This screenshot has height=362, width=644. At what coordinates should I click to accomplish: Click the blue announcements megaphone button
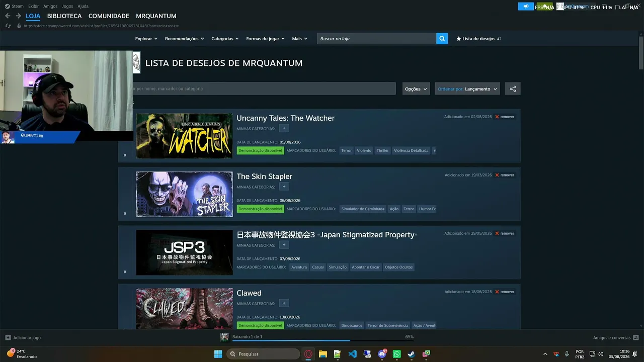(x=526, y=7)
